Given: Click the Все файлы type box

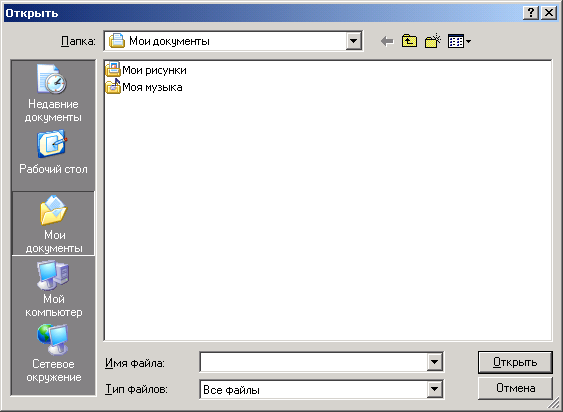Looking at the screenshot, I should point(313,389).
